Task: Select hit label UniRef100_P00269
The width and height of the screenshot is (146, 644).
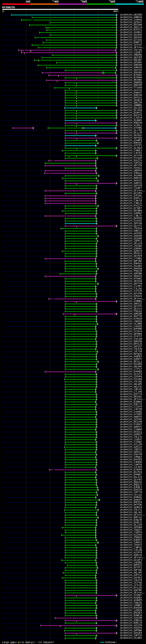Action: [x=131, y=158]
